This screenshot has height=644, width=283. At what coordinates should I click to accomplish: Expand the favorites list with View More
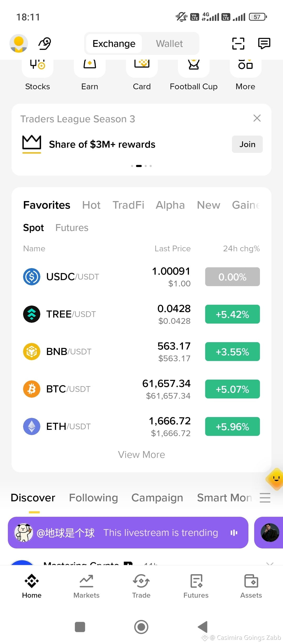coord(141,455)
